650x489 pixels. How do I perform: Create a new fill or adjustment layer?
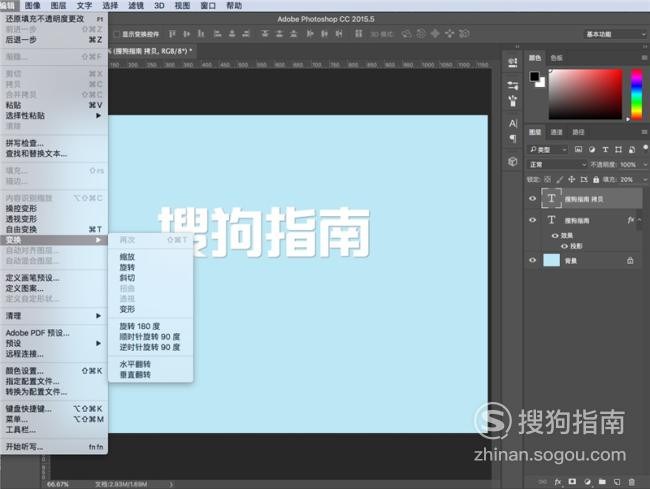point(587,482)
